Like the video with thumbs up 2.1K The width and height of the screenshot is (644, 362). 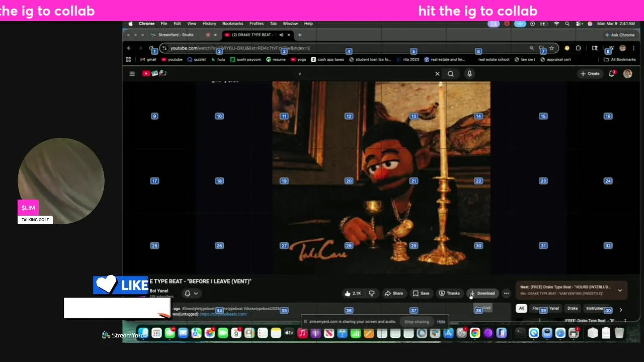(x=353, y=293)
